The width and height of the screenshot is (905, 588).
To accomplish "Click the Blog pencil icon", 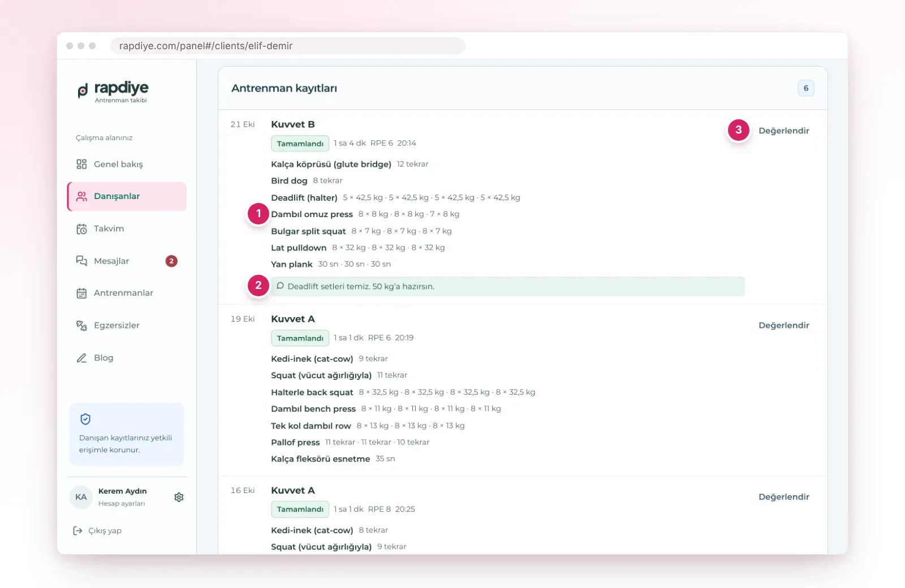I will coord(81,358).
